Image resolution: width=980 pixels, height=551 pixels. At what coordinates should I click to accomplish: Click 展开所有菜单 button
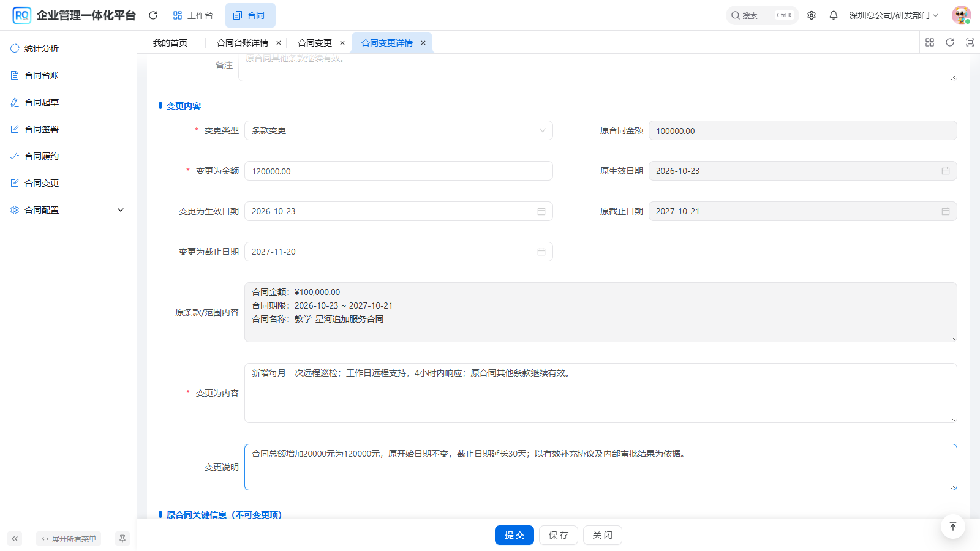(69, 539)
